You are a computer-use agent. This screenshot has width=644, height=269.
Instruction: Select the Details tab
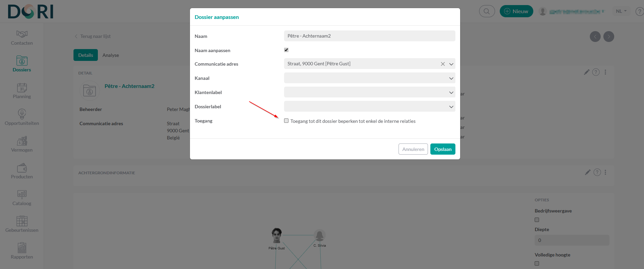tap(86, 55)
